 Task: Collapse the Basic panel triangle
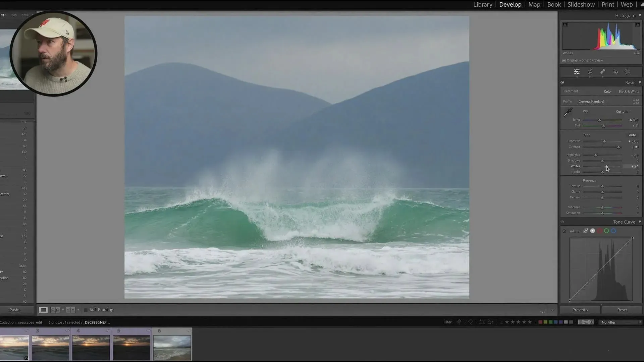(x=640, y=82)
